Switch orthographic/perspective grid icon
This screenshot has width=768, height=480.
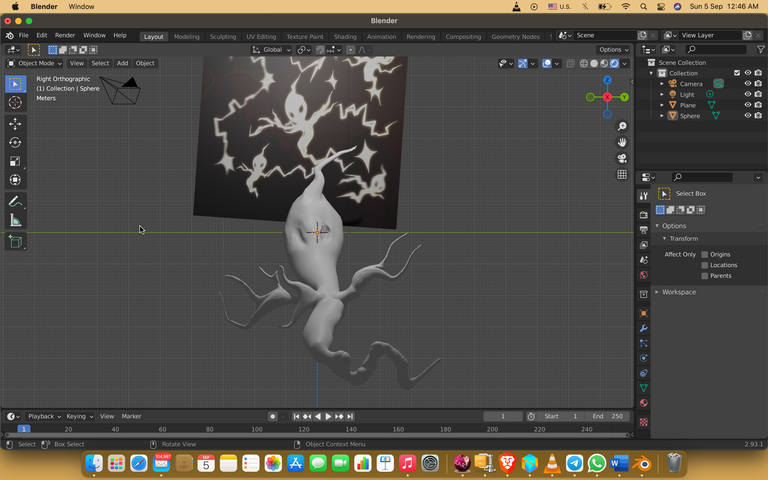point(622,174)
